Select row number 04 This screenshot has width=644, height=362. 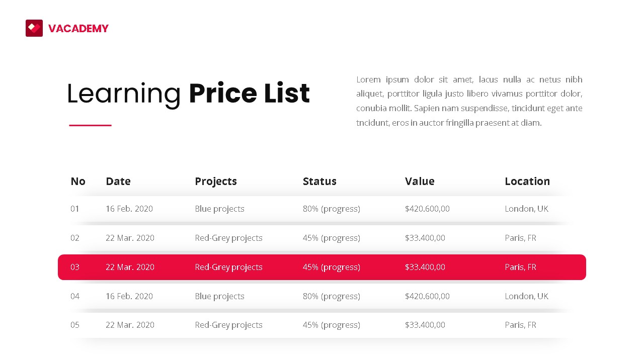tap(75, 296)
